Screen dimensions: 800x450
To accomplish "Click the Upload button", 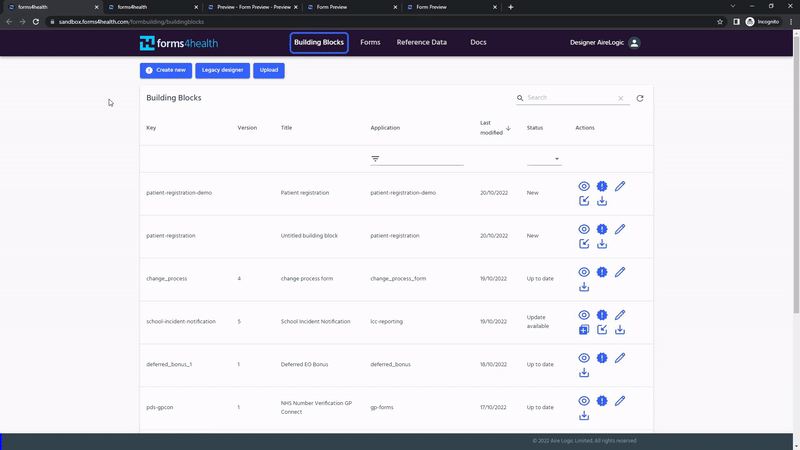I will (269, 70).
